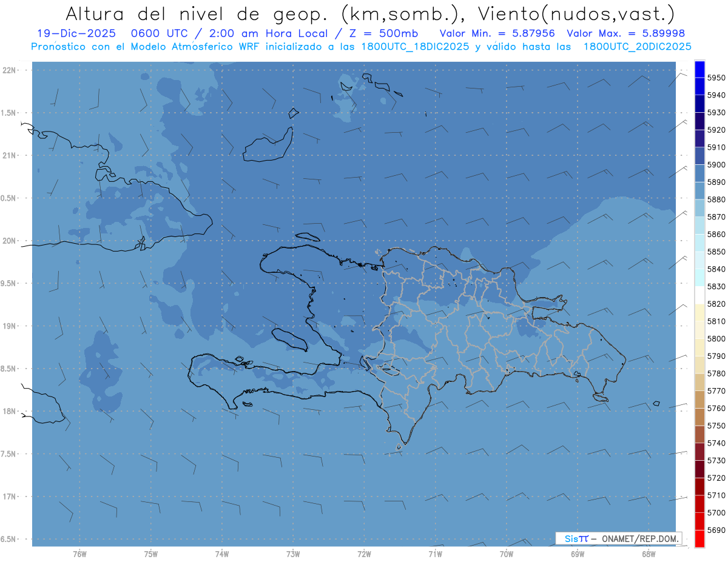Click the '74W' longitude label
This screenshot has height=562, width=728.
point(222,554)
